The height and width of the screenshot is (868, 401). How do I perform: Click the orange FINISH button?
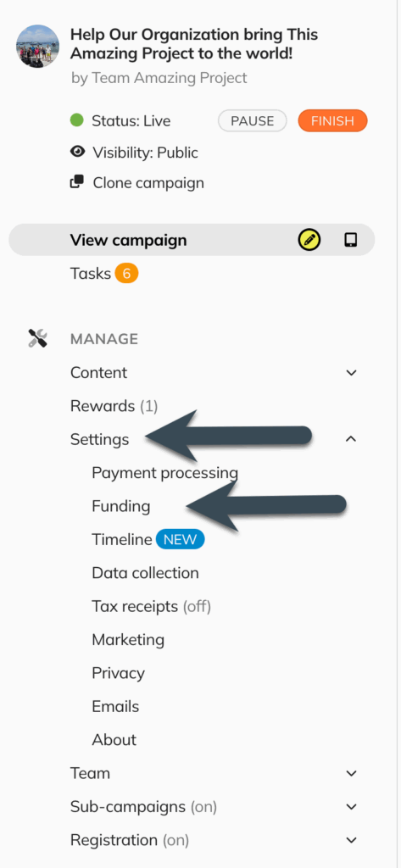click(x=332, y=120)
